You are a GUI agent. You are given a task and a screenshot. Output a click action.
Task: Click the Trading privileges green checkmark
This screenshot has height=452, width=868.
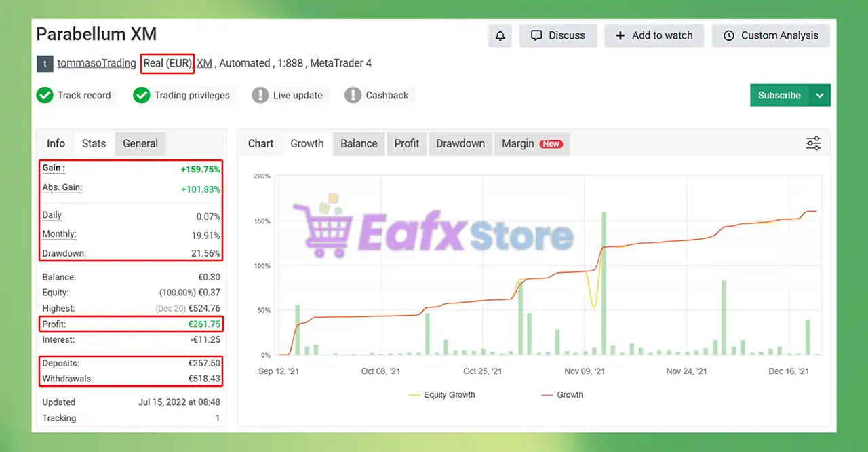(142, 96)
